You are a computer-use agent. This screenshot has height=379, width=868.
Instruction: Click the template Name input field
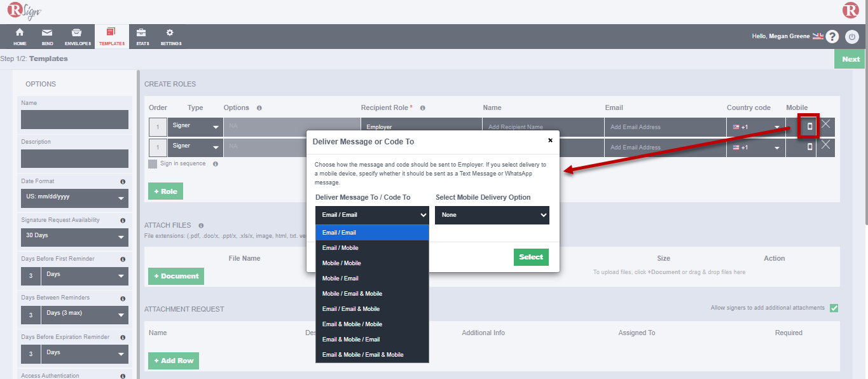click(74, 120)
